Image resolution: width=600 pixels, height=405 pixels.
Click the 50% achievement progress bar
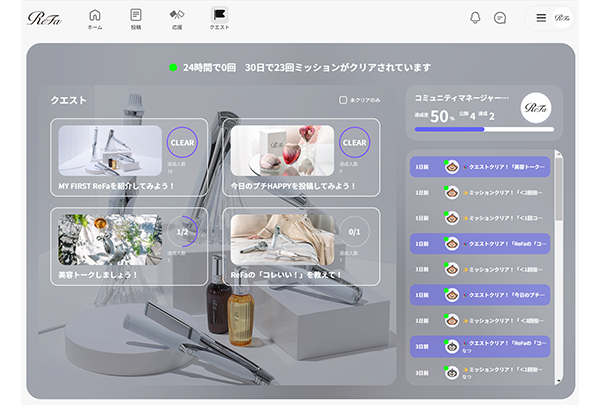pyautogui.click(x=484, y=129)
